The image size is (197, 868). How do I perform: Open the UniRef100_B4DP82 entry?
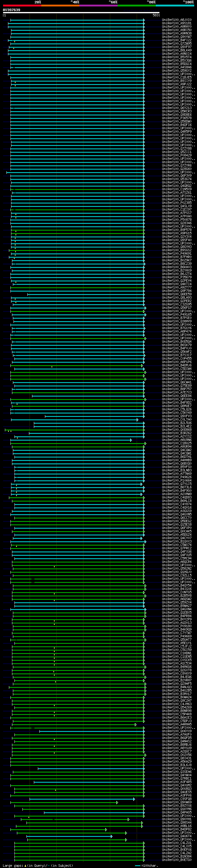(x=177, y=829)
